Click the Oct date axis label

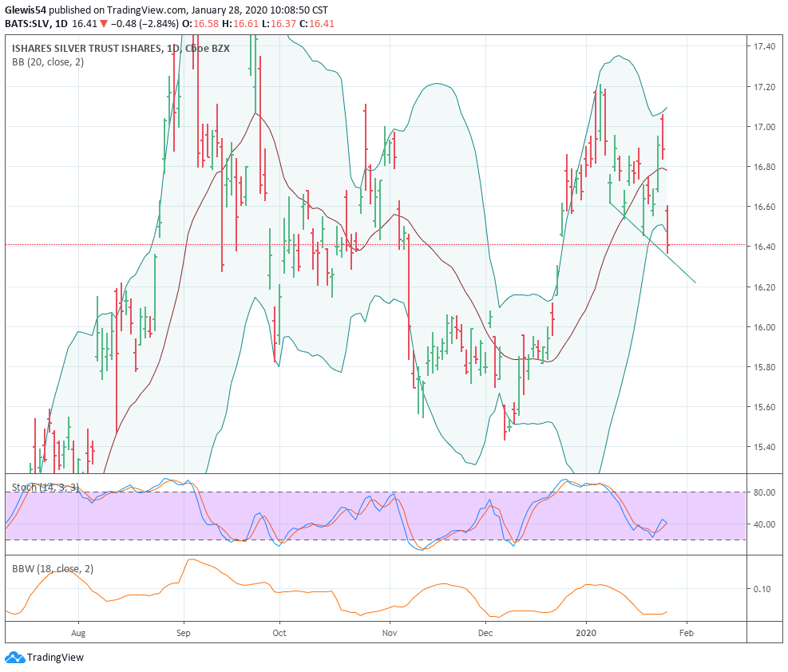279,633
